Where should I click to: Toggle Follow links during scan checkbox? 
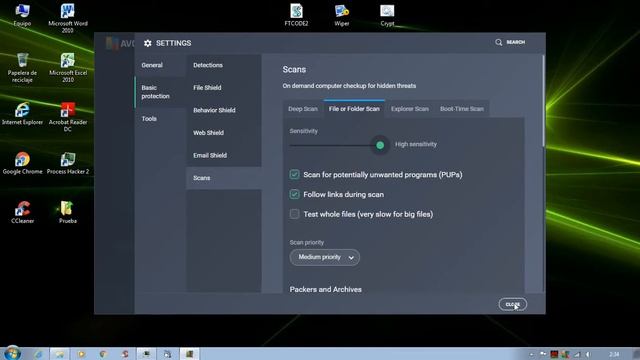pyautogui.click(x=294, y=194)
